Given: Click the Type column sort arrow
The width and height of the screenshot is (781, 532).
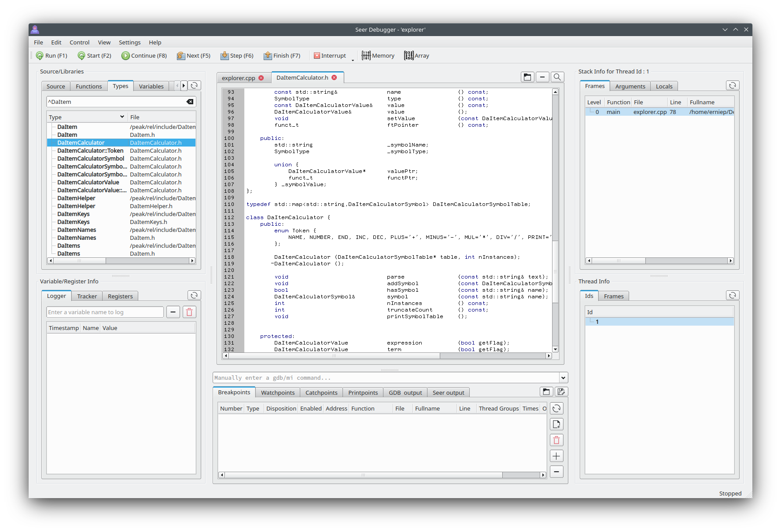Looking at the screenshot, I should [122, 117].
